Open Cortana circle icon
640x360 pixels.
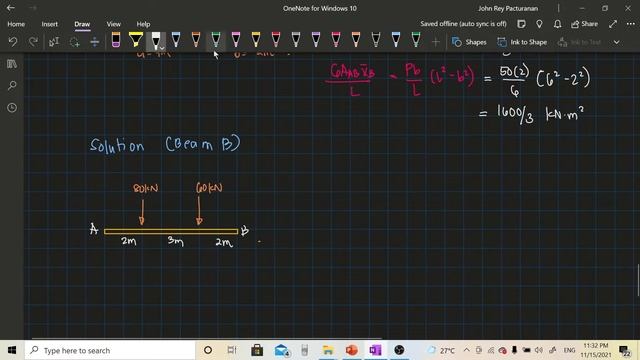tap(208, 350)
